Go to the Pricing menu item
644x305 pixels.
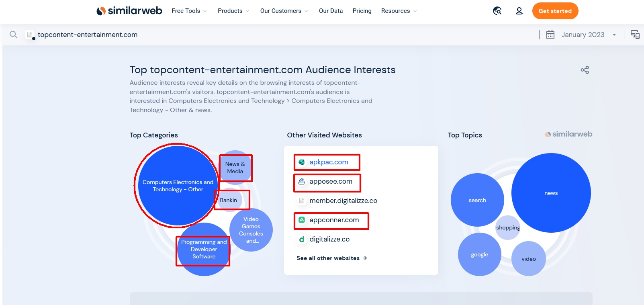(362, 11)
